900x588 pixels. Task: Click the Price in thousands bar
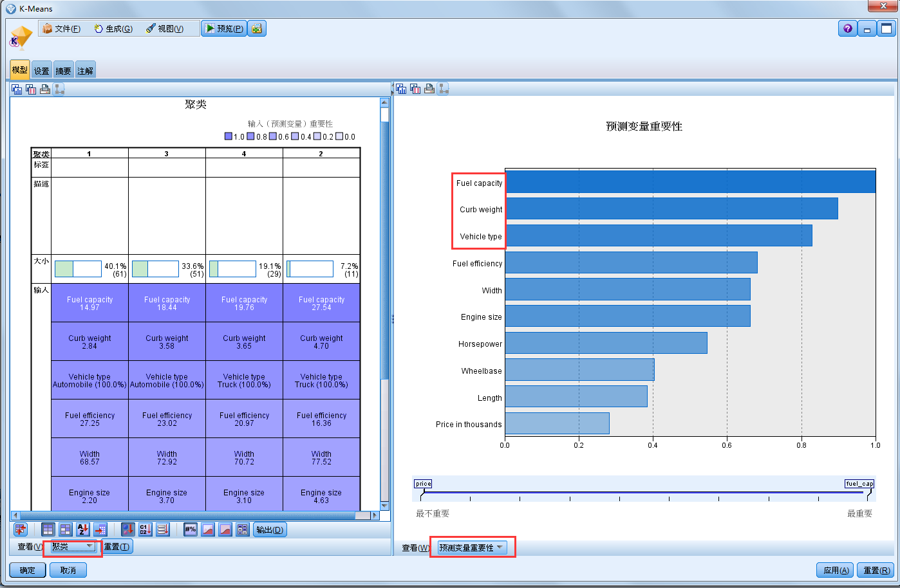pyautogui.click(x=557, y=423)
